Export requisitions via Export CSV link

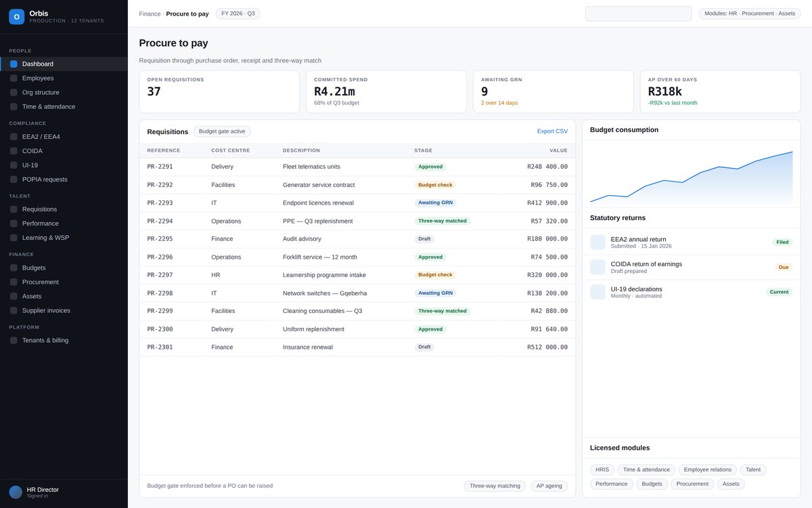pyautogui.click(x=552, y=131)
